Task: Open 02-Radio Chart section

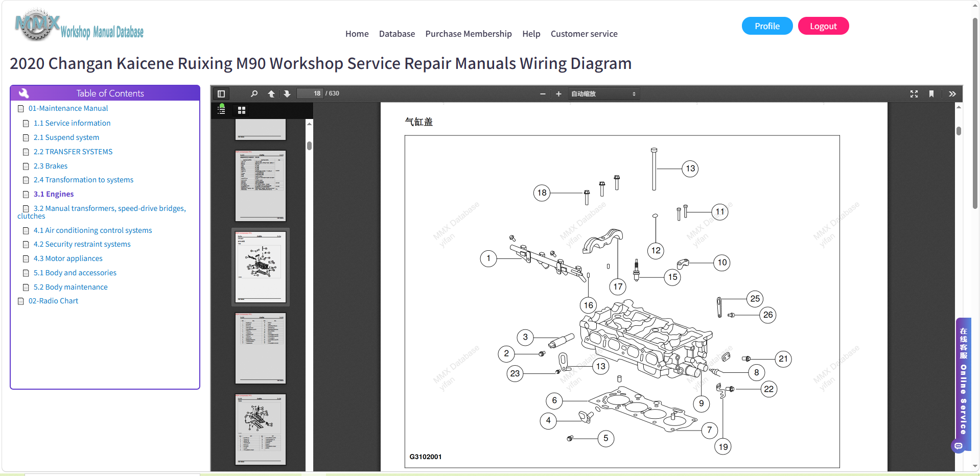Action: tap(53, 301)
